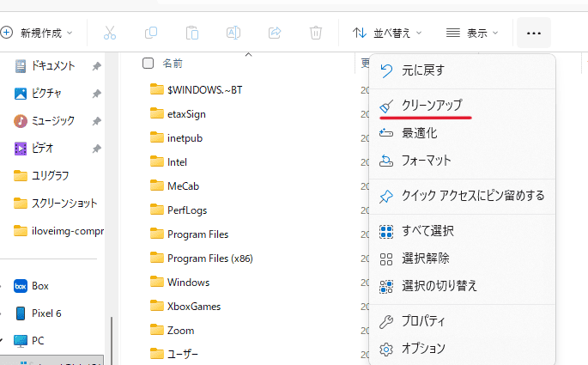Open the 並べ替え sort dropdown
Screen dimensions: 588x365
point(387,33)
